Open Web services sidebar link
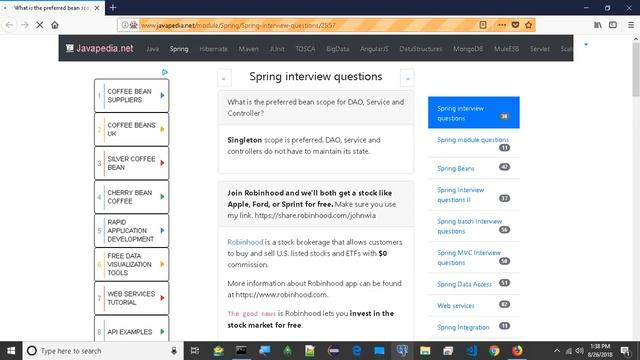640x360 pixels. point(456,305)
